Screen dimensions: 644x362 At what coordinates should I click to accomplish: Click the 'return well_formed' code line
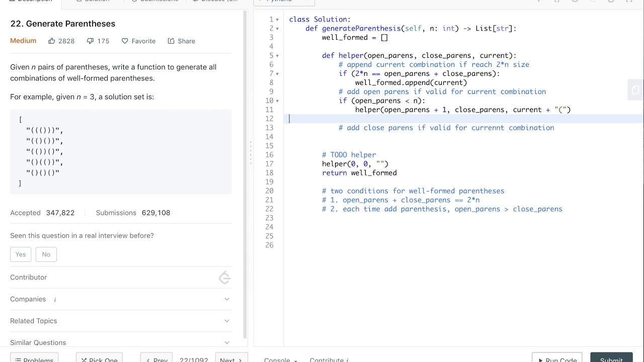click(x=359, y=173)
